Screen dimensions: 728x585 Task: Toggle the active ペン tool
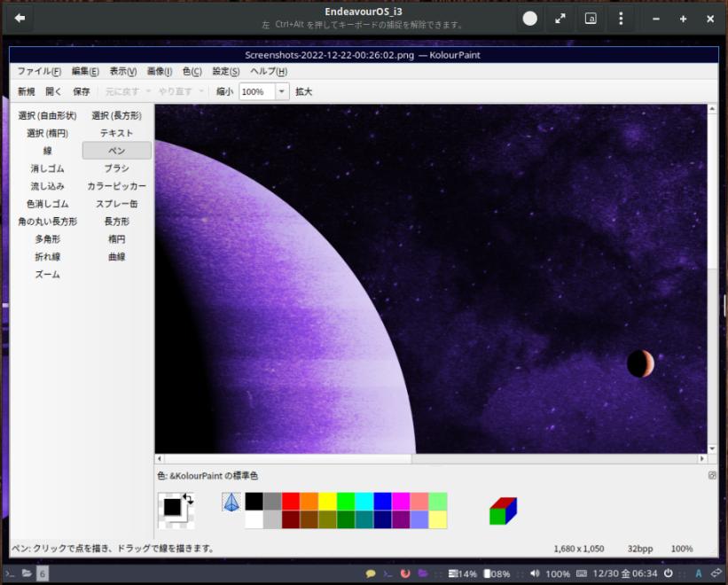[x=116, y=151]
